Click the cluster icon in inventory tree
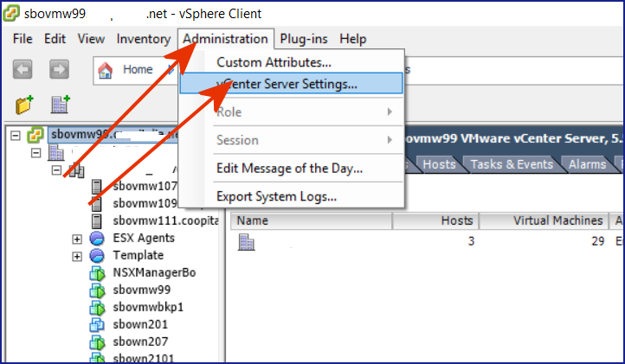 tap(76, 171)
